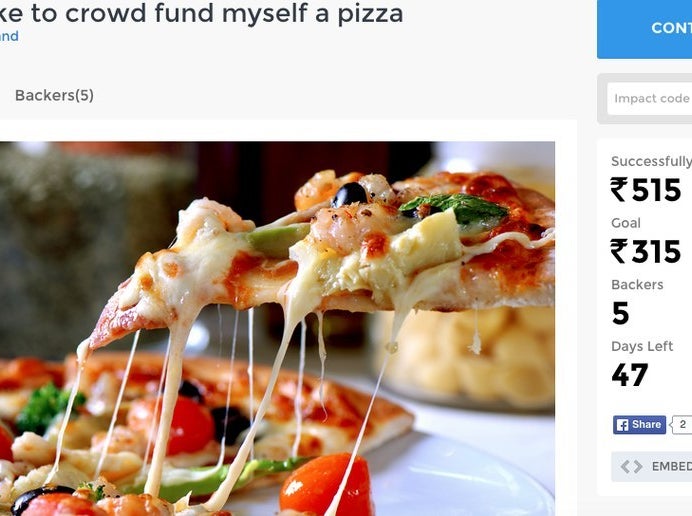Click the backers count number 5
Screen dimensions: 692x516
621,313
